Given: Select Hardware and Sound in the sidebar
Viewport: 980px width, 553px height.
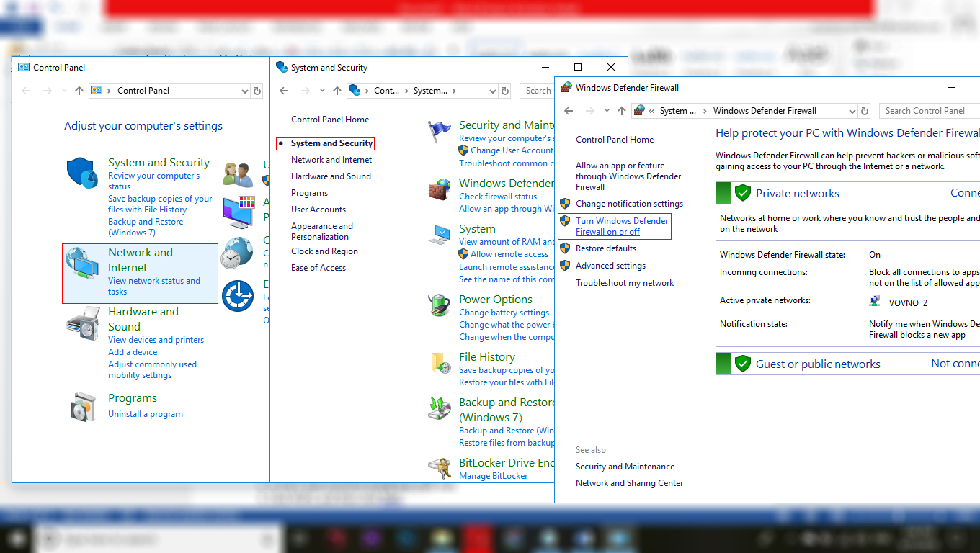Looking at the screenshot, I should pos(331,176).
